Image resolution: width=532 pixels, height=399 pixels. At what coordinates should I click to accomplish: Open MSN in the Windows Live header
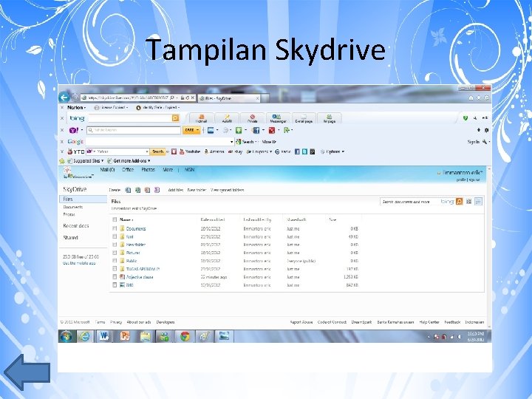click(x=189, y=170)
